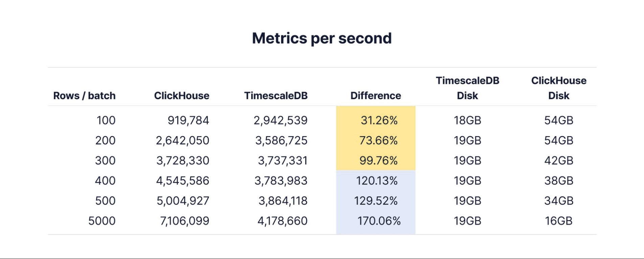This screenshot has height=259, width=644.
Task: Click the "TimescaleDB Disk" column header
Action: click(467, 88)
